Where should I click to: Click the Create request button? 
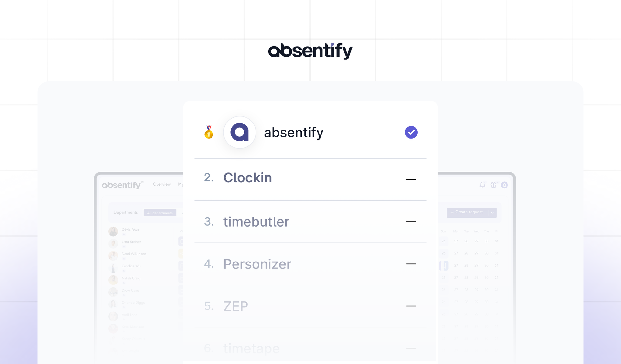tap(468, 212)
